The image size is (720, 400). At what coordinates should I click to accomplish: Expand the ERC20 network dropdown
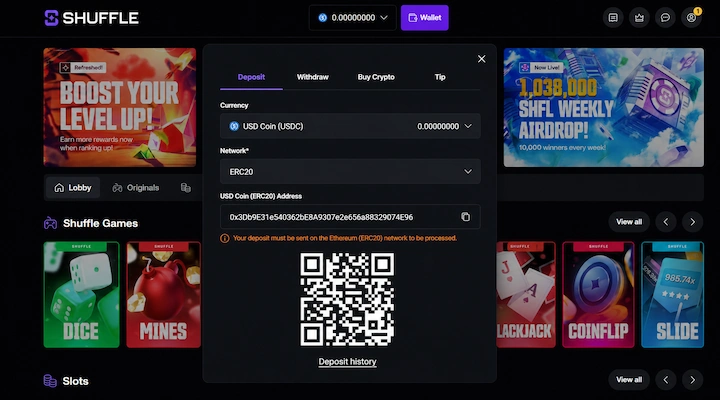(x=350, y=172)
